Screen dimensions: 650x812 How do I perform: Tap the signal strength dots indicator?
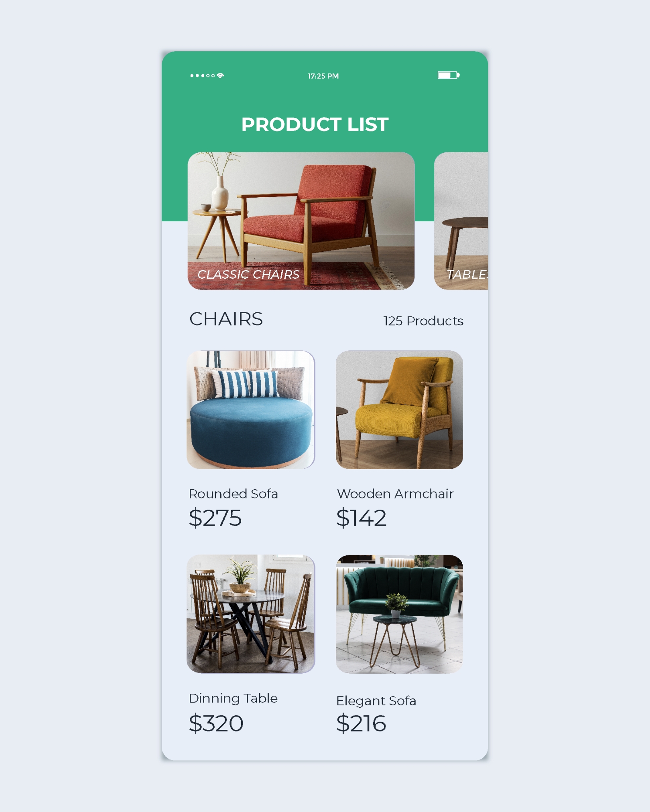coord(203,75)
